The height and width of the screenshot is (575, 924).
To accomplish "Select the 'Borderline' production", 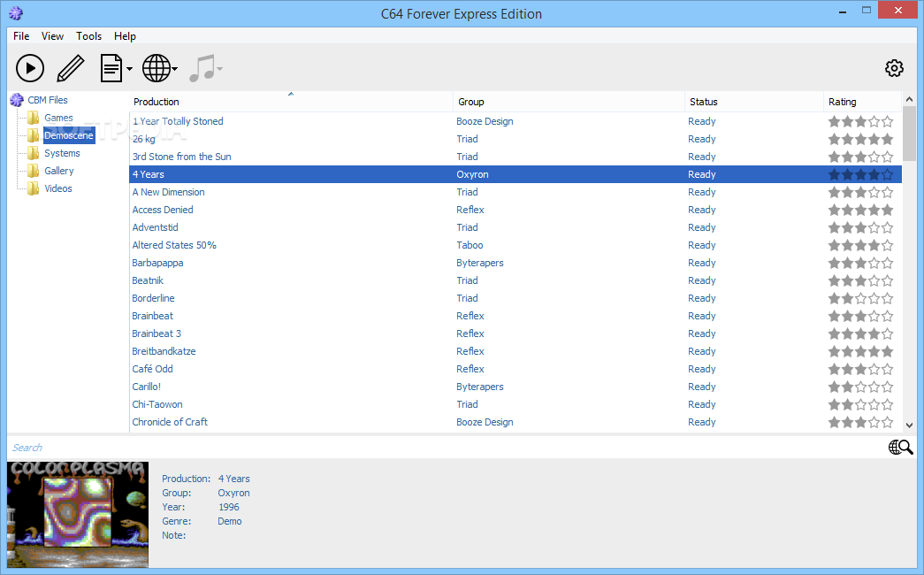I will click(153, 298).
